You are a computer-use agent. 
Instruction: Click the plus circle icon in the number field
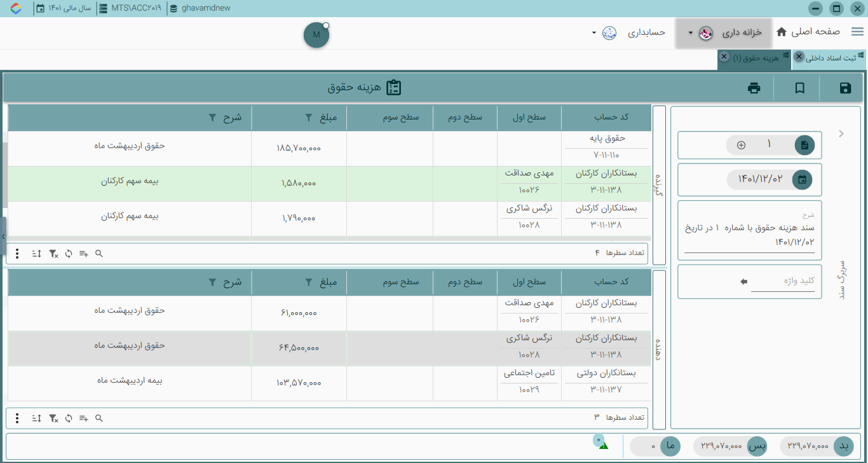[741, 145]
